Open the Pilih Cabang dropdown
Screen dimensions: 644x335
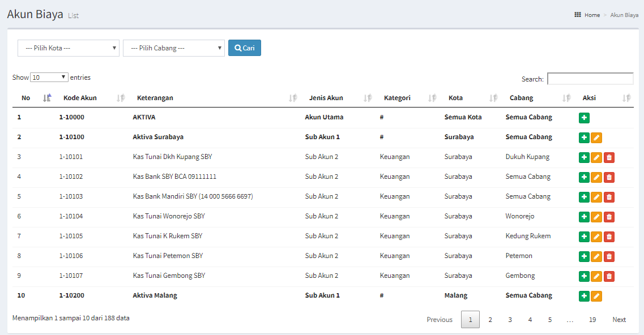point(174,48)
